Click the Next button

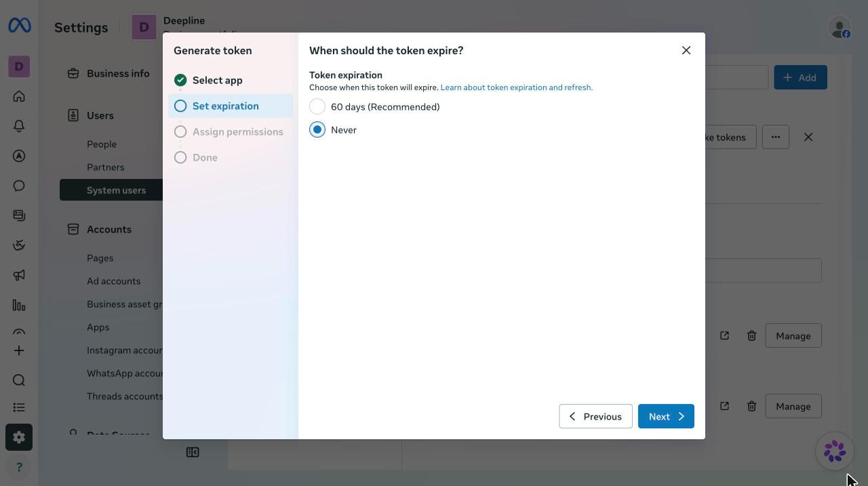[x=666, y=416]
